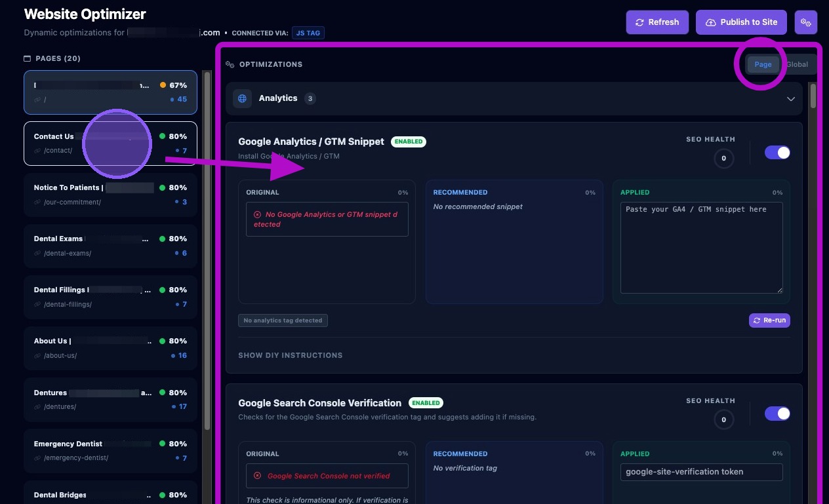Open the Dental Fillings page card

[x=110, y=296]
